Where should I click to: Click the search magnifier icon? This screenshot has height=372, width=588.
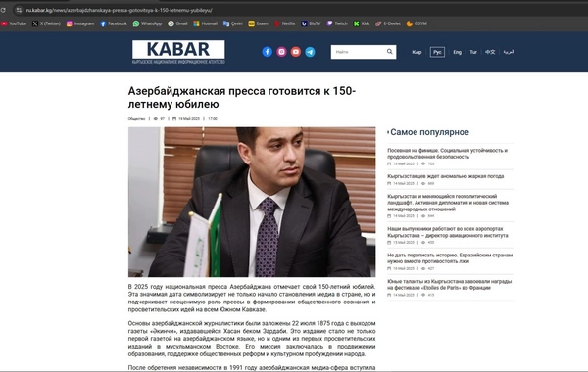click(390, 52)
